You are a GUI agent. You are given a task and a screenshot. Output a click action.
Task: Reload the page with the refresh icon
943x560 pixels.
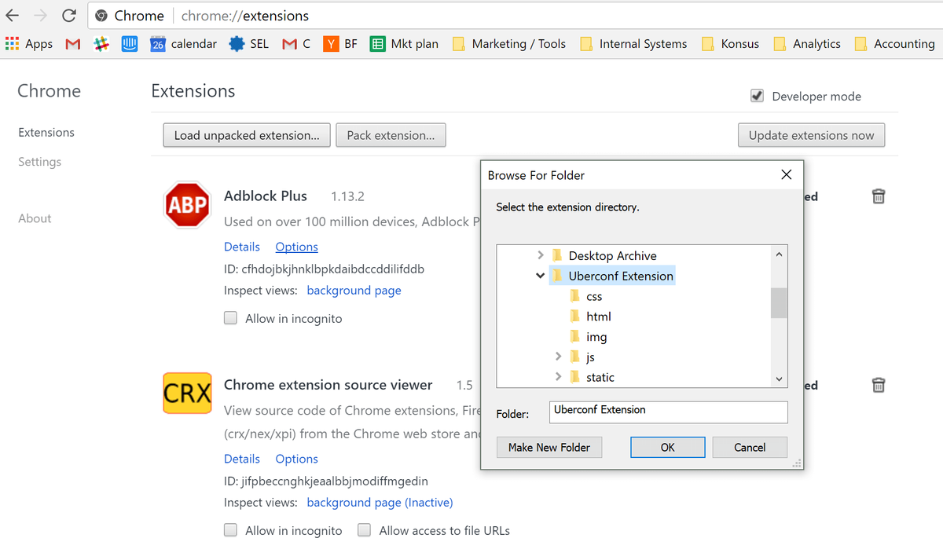69,15
